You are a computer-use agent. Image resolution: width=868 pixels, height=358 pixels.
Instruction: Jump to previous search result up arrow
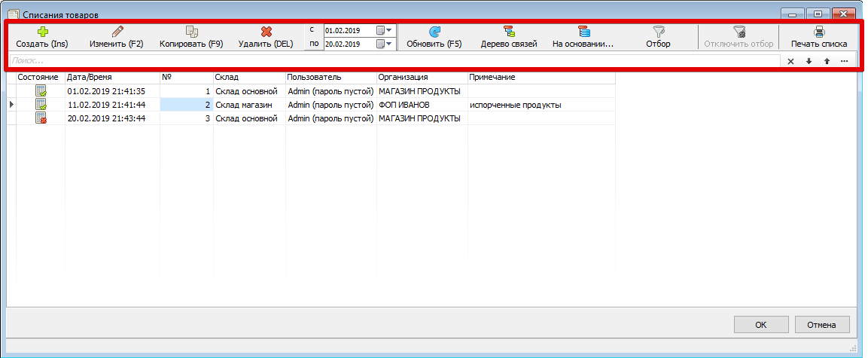coord(827,61)
